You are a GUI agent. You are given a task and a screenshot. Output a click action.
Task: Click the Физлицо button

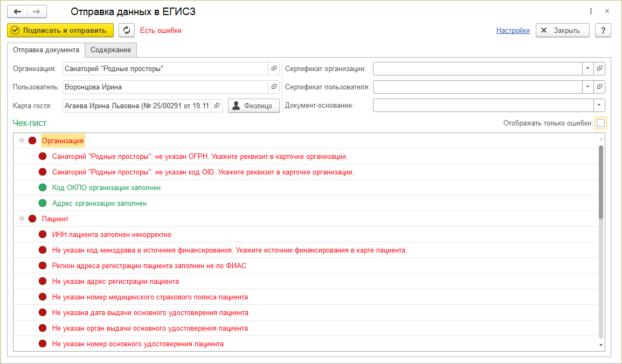tap(254, 106)
